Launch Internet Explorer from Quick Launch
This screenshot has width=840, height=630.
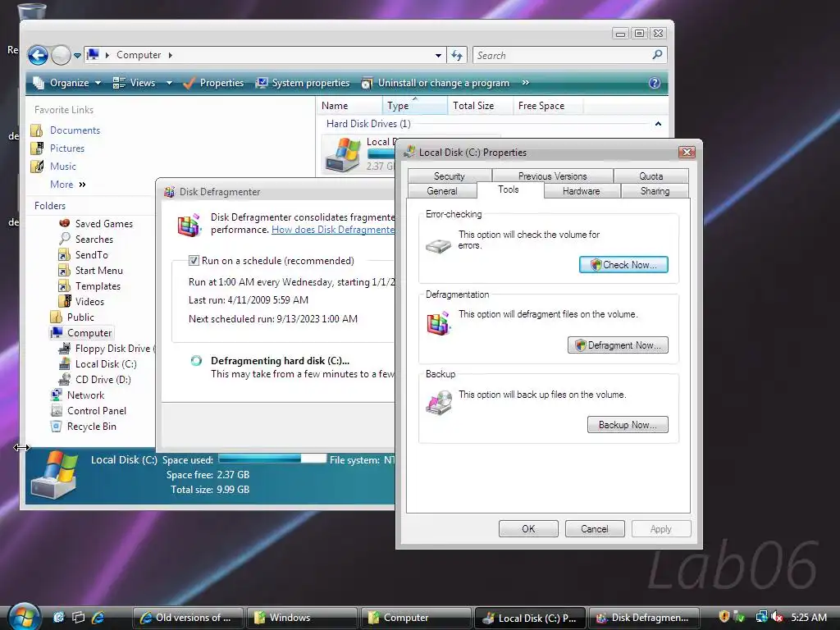pyautogui.click(x=98, y=617)
